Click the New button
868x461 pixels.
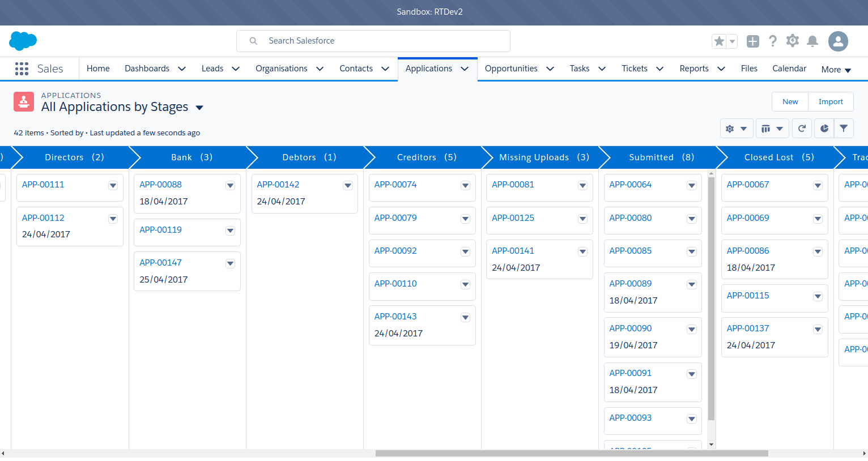pyautogui.click(x=790, y=102)
